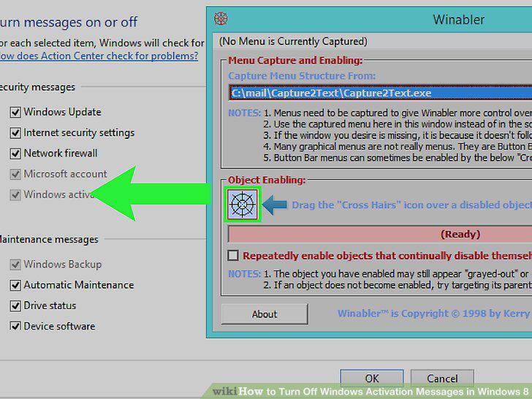Click grayed Windows activation checkbox

click(x=15, y=194)
